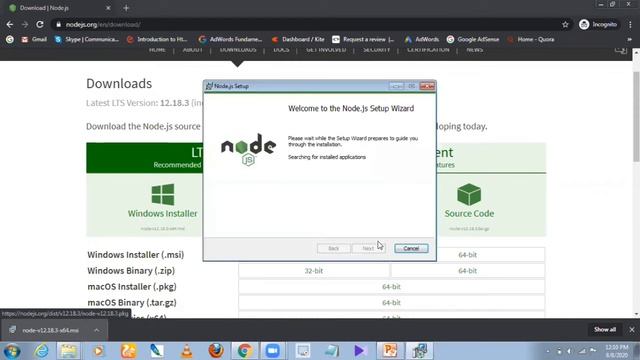640x360 pixels.
Task: Open Windows Media Player from taskbar
Action: (98, 351)
